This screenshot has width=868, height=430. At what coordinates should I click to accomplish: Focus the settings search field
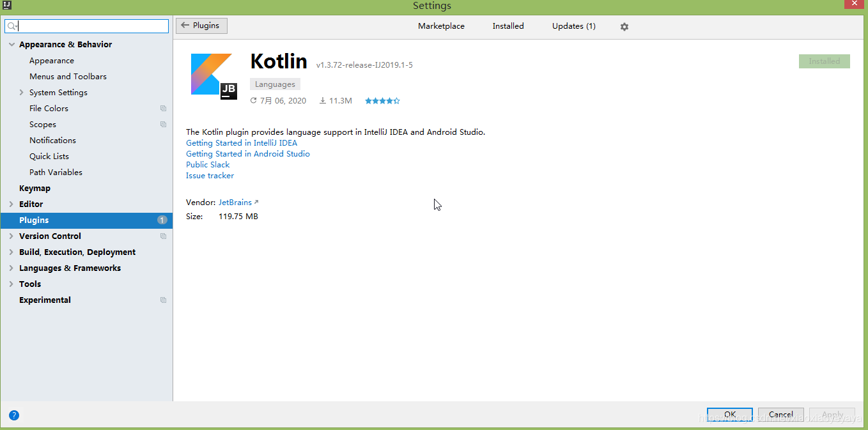pos(87,26)
